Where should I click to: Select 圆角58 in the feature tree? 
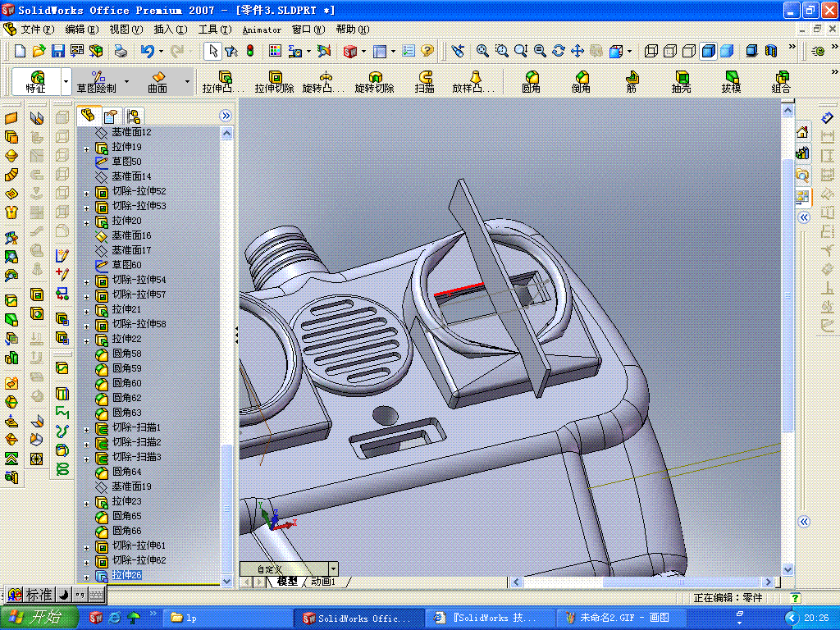[x=126, y=354]
